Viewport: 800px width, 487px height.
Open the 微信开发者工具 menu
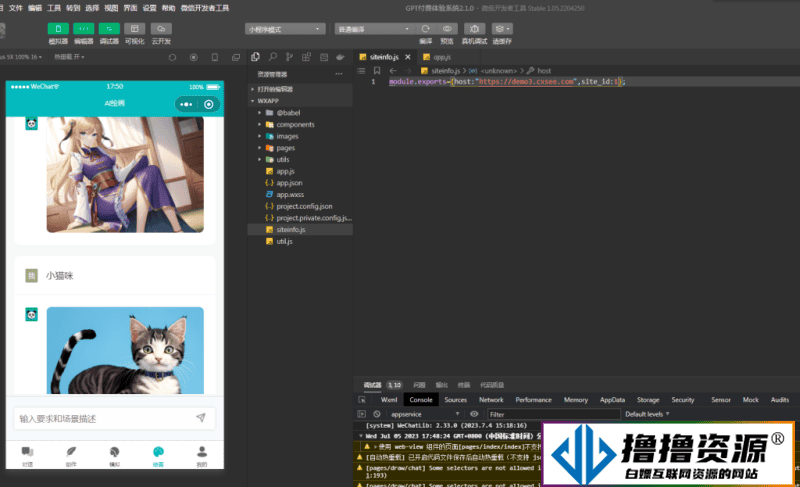[205, 8]
